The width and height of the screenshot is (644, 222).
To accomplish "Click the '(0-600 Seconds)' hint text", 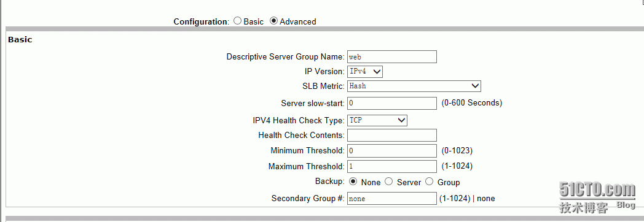I will [x=471, y=103].
